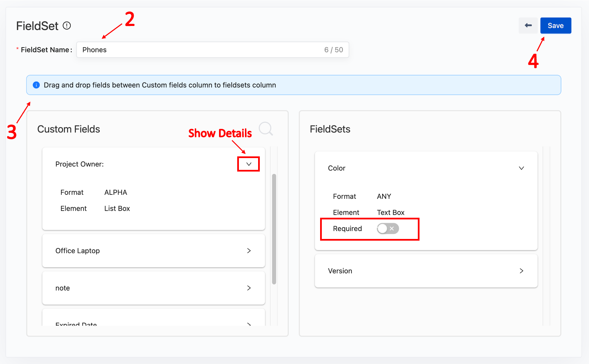This screenshot has width=589, height=364.
Task: Click the drag and drop info banner
Action: (293, 85)
